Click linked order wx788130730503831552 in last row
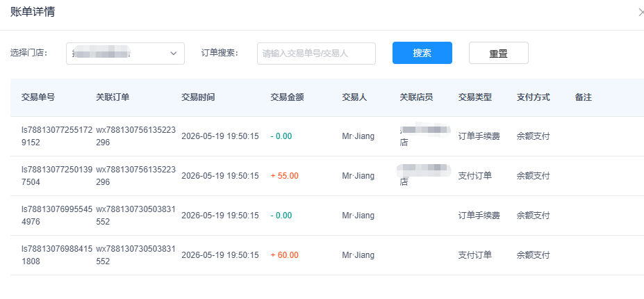The image size is (644, 299). (135, 255)
